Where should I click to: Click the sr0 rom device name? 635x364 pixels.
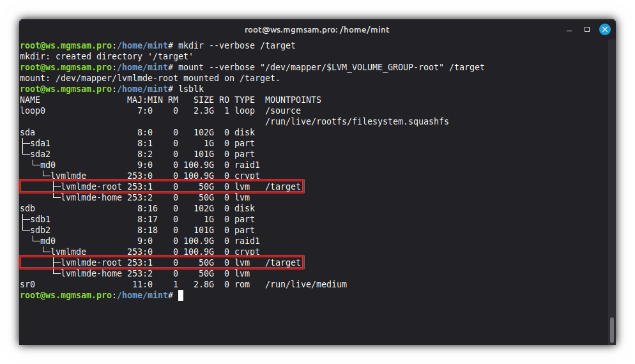(x=27, y=284)
